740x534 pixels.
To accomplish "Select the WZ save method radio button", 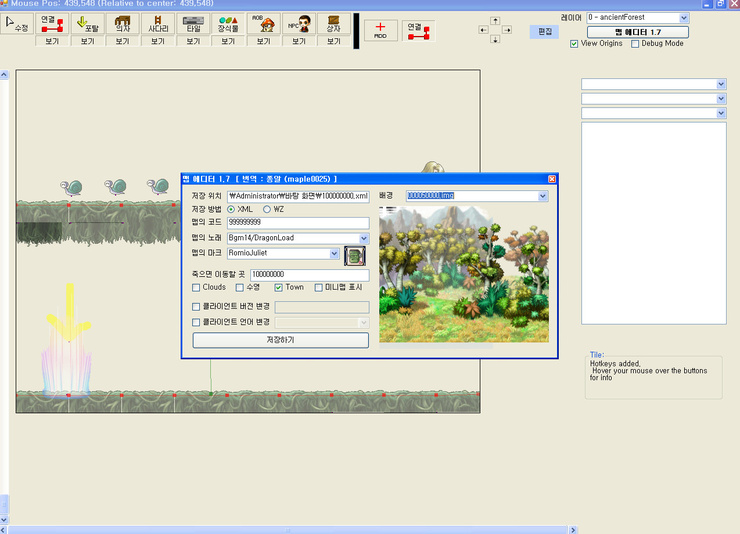I will coord(267,209).
